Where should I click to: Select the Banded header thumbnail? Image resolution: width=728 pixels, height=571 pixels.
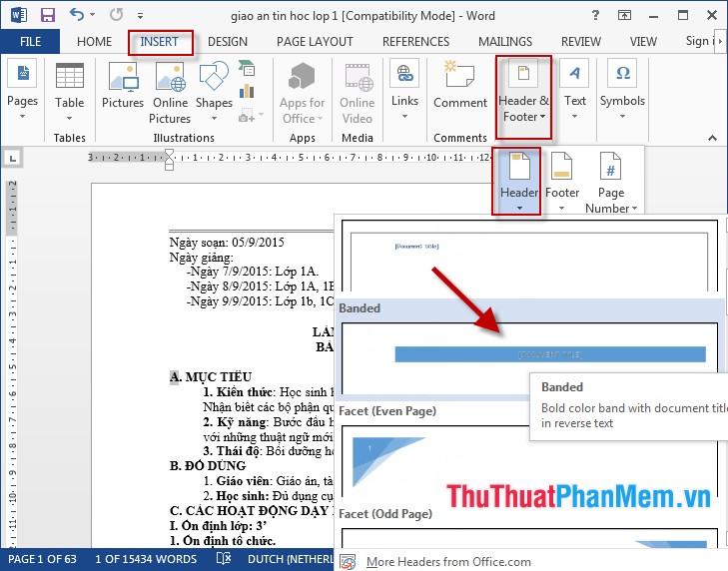pos(529,358)
